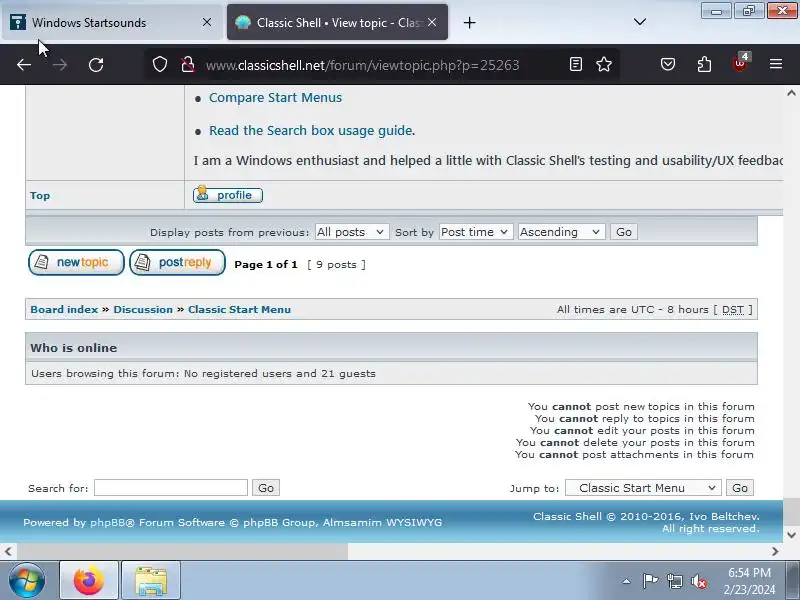Click the DST abbreviation text
800x600 pixels.
(733, 309)
